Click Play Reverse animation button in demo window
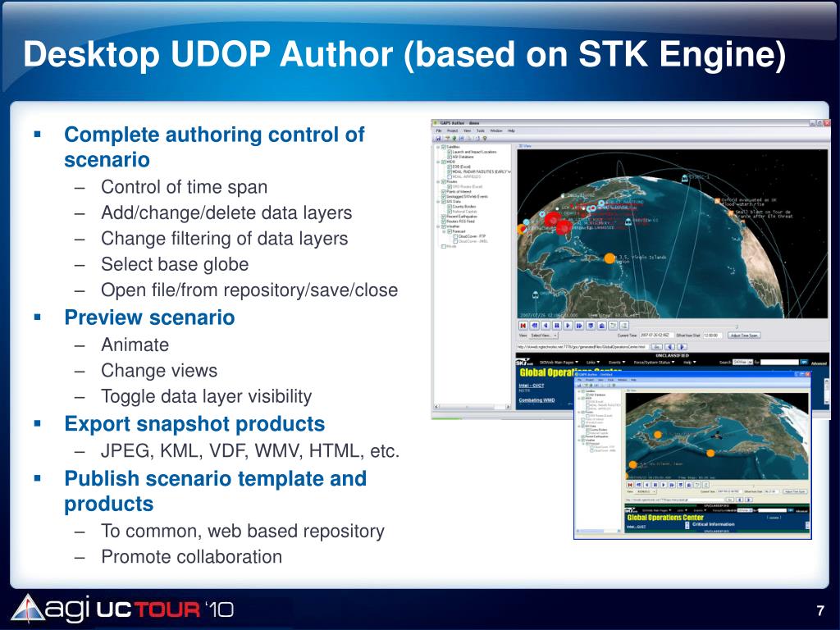Screen dimensions: 840x630 coord(546,326)
